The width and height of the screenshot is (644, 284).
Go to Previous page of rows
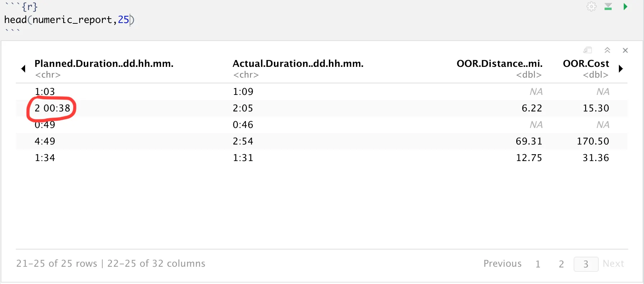[x=503, y=264]
